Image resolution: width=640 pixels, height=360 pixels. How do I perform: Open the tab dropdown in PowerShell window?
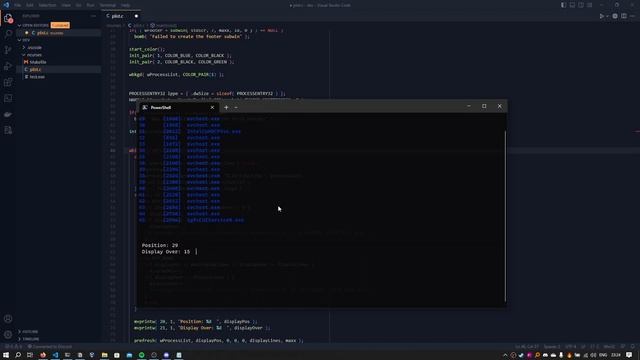tap(236, 107)
